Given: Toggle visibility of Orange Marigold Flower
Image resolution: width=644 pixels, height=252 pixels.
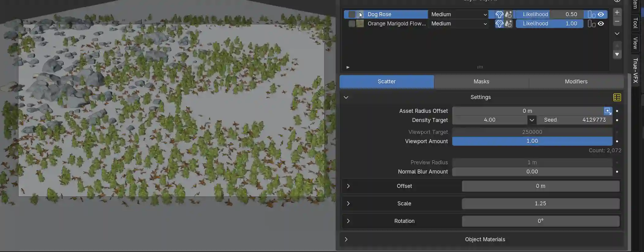Looking at the screenshot, I should pos(601,24).
